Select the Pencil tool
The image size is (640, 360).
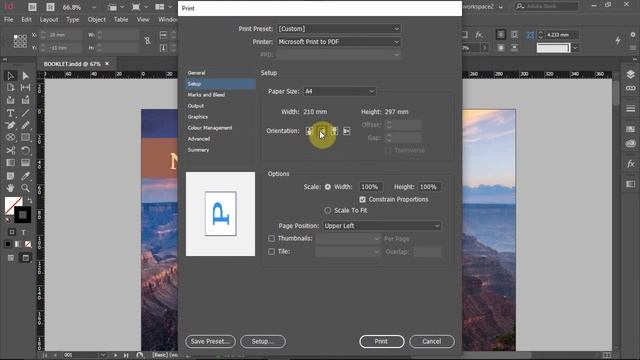coord(25,125)
